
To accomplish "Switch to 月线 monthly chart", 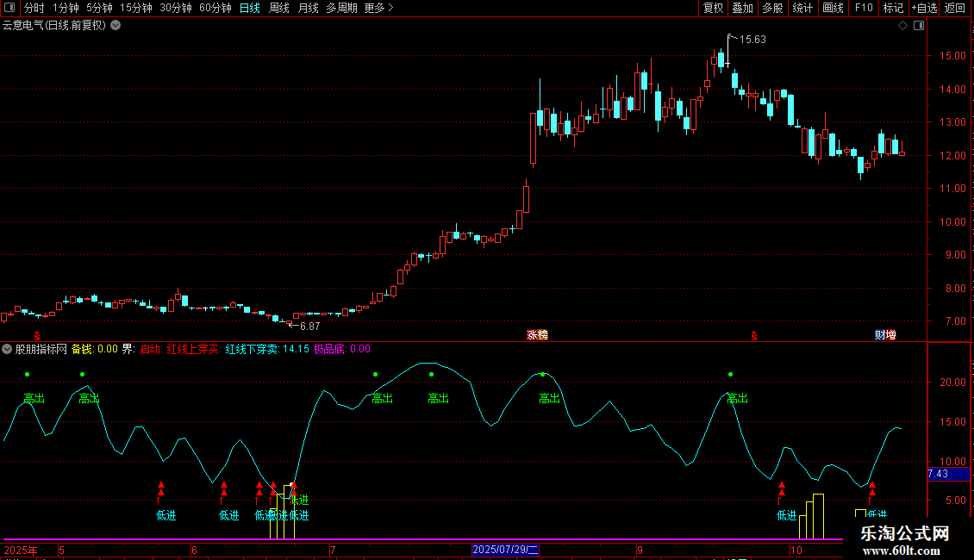I will click(308, 8).
